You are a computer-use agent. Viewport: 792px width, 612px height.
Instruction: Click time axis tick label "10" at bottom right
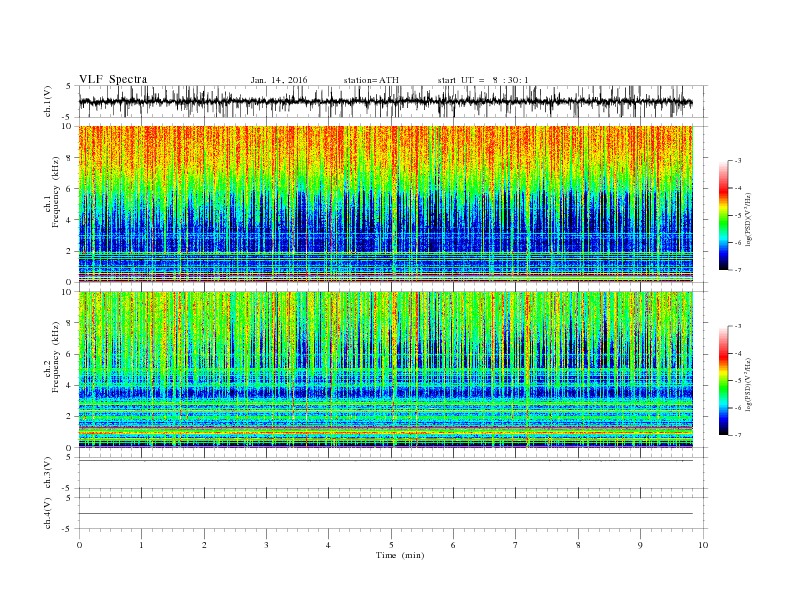(703, 545)
